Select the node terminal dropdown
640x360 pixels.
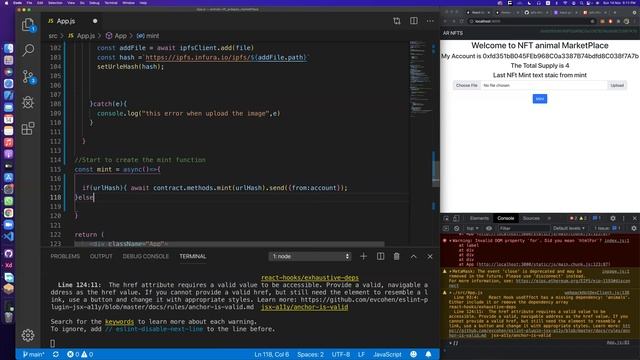click(x=310, y=256)
